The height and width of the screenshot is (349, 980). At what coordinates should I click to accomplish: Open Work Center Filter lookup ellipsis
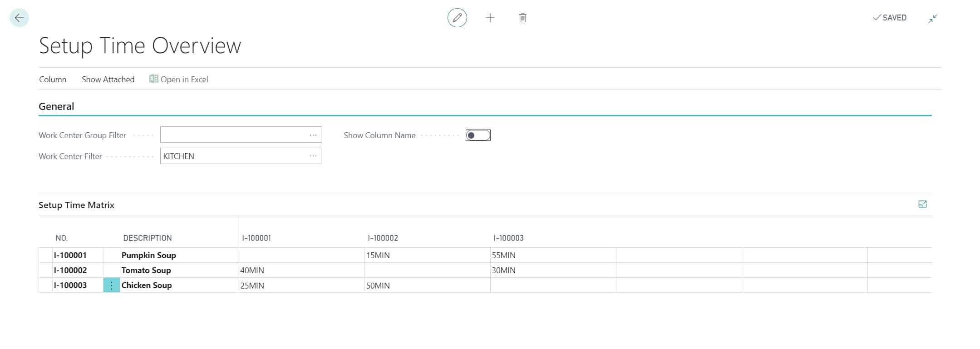tap(313, 156)
